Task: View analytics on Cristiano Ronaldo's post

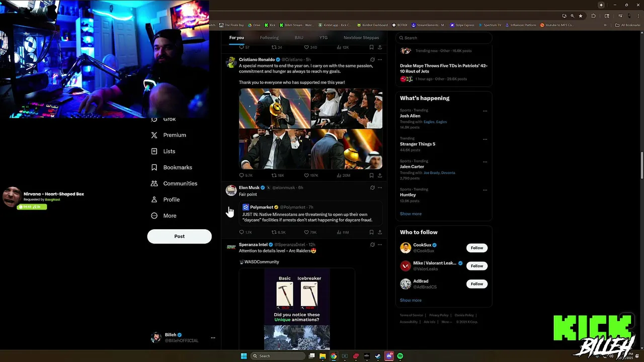Action: [343, 175]
